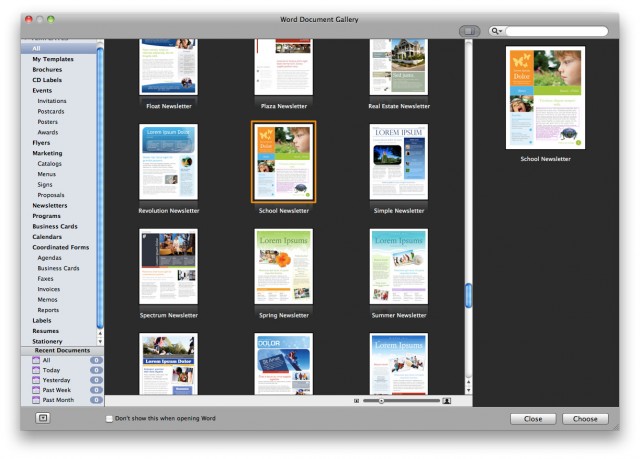This screenshot has width=640, height=459.
Task: Open Menus subcategory
Action: tap(47, 174)
